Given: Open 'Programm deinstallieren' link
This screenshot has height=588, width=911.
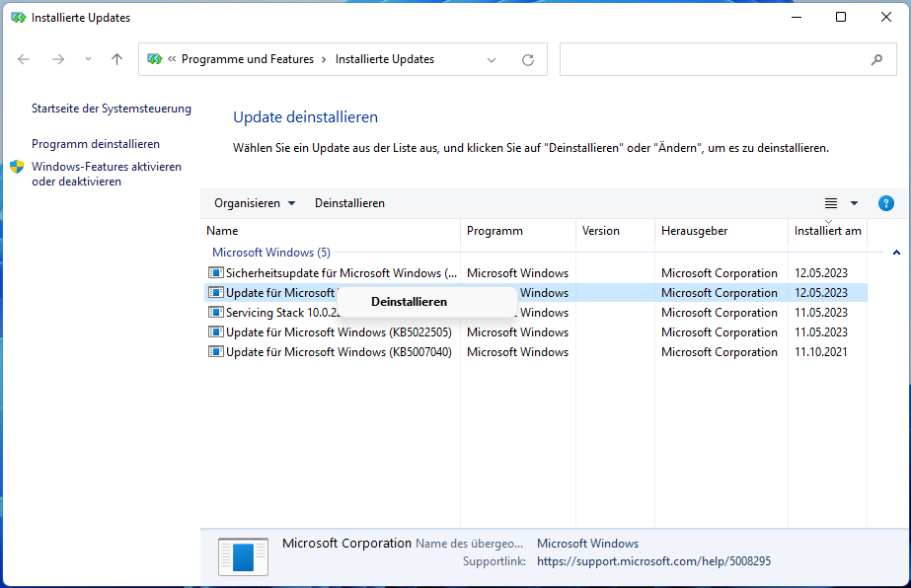Looking at the screenshot, I should tap(96, 144).
